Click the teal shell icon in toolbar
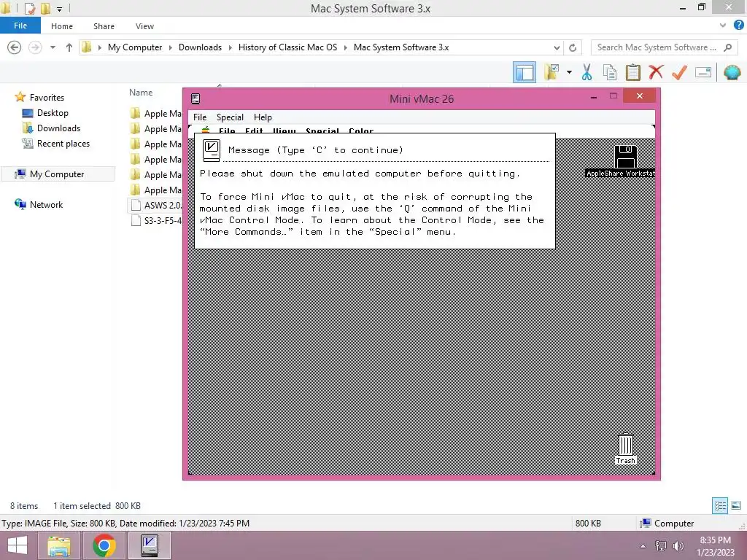This screenshot has width=747, height=560. pyautogui.click(x=732, y=72)
